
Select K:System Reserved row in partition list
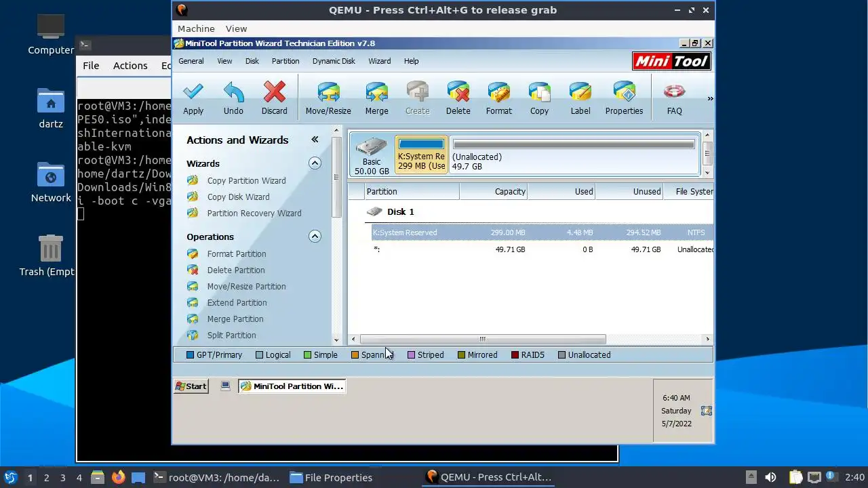point(542,232)
